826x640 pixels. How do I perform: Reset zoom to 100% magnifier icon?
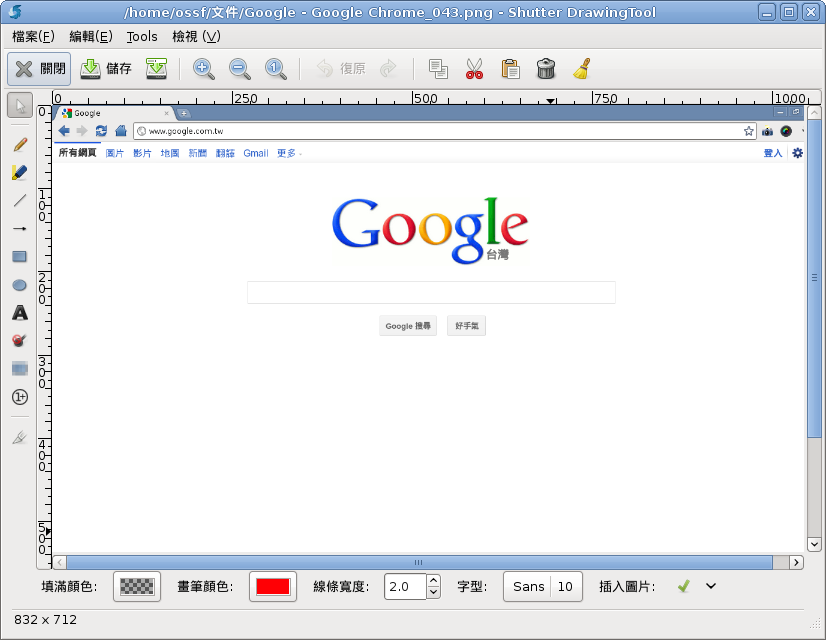click(276, 68)
